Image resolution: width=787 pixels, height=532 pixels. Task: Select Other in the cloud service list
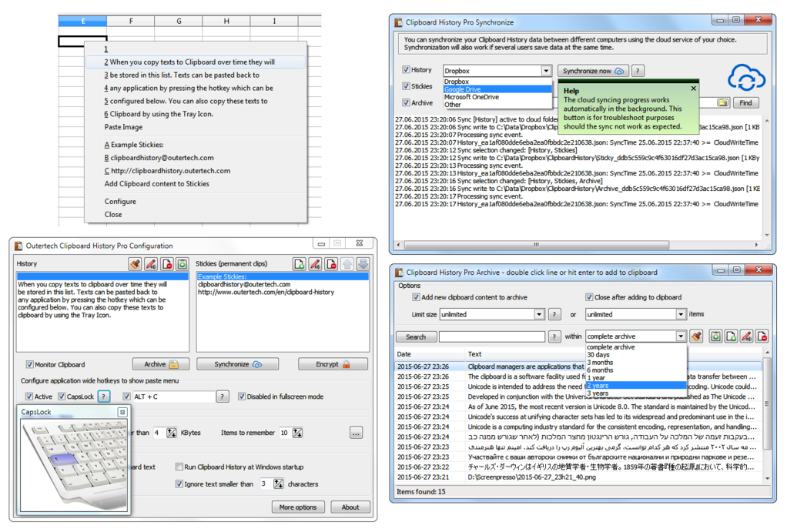pos(497,105)
